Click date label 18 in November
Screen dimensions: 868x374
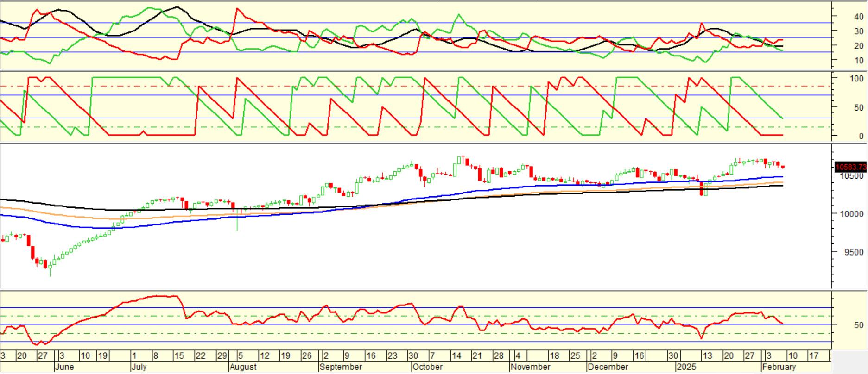tap(554, 356)
